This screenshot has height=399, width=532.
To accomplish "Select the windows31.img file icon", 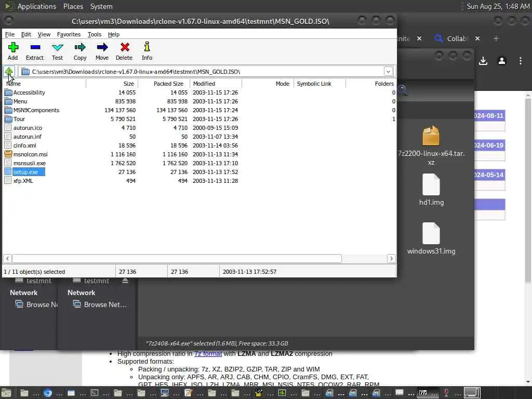I will coord(431,233).
